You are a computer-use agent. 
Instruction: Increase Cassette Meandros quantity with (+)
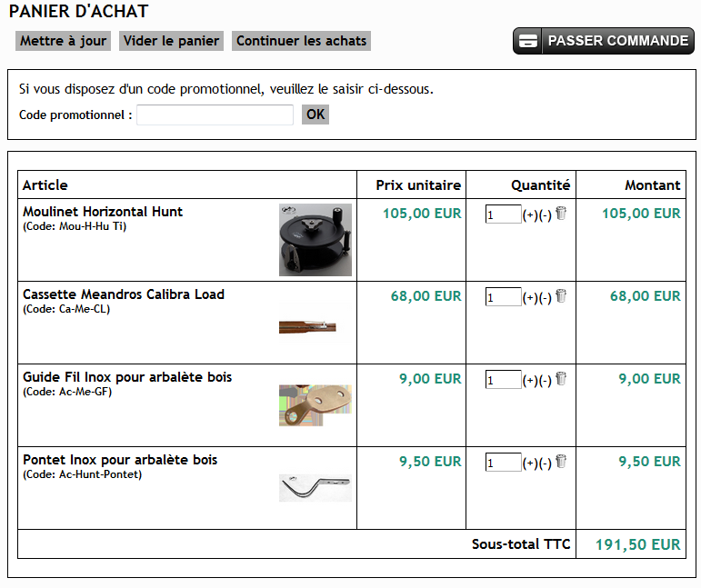(x=529, y=298)
